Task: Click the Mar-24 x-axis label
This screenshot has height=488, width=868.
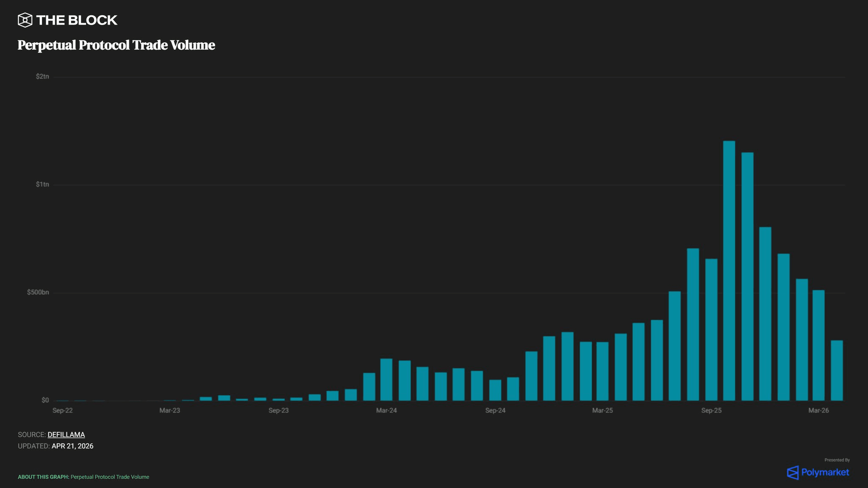Action: 387,410
